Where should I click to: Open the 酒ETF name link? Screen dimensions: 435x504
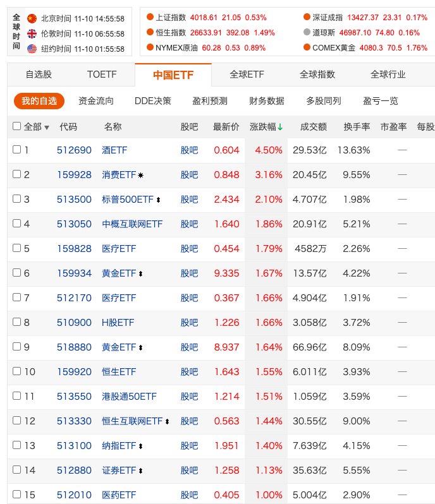114,150
